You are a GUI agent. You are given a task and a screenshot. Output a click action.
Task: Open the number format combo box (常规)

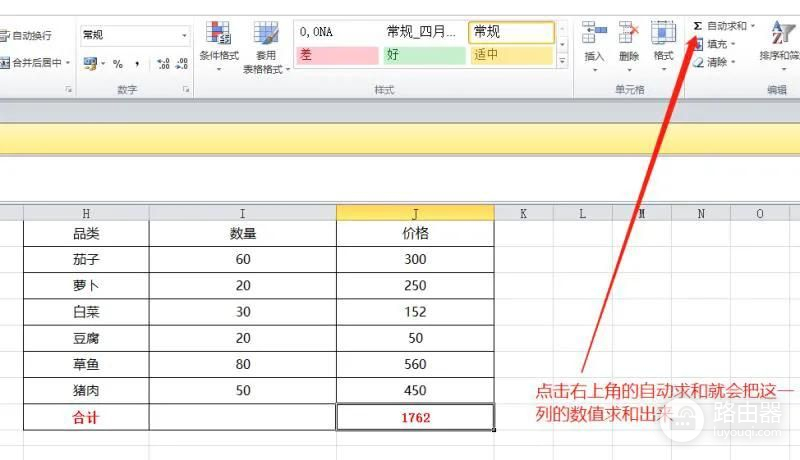tap(135, 35)
